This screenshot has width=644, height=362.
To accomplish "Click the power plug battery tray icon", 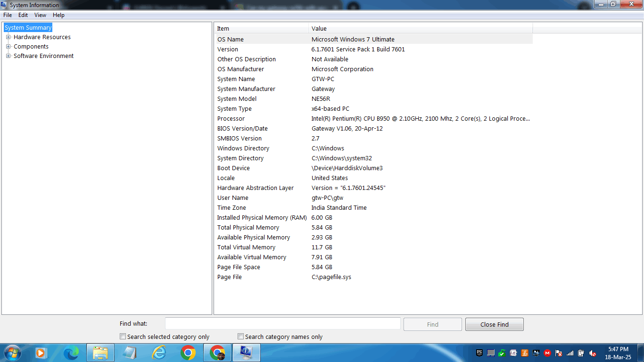I will (x=581, y=353).
